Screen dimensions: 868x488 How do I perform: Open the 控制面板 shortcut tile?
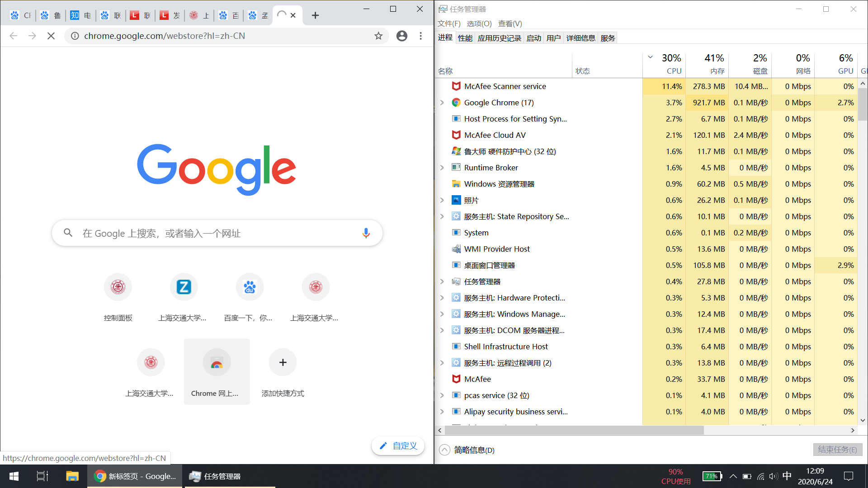pos(118,298)
